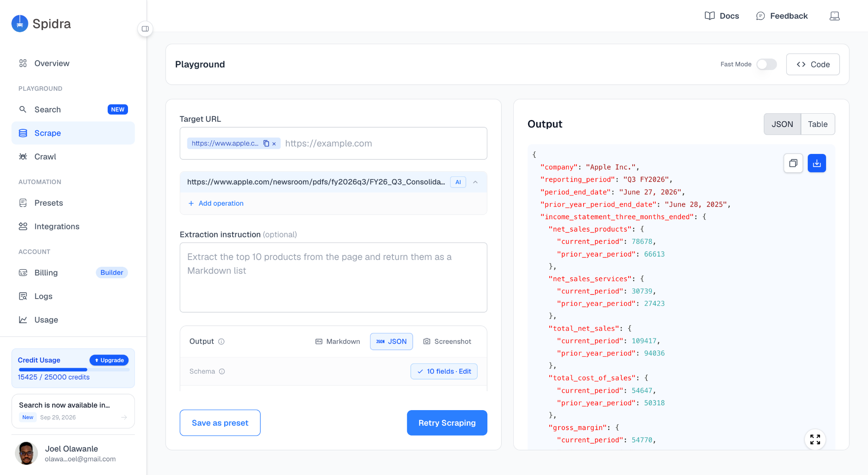This screenshot has height=475, width=868.
Task: Open Usage page
Action: (73, 320)
